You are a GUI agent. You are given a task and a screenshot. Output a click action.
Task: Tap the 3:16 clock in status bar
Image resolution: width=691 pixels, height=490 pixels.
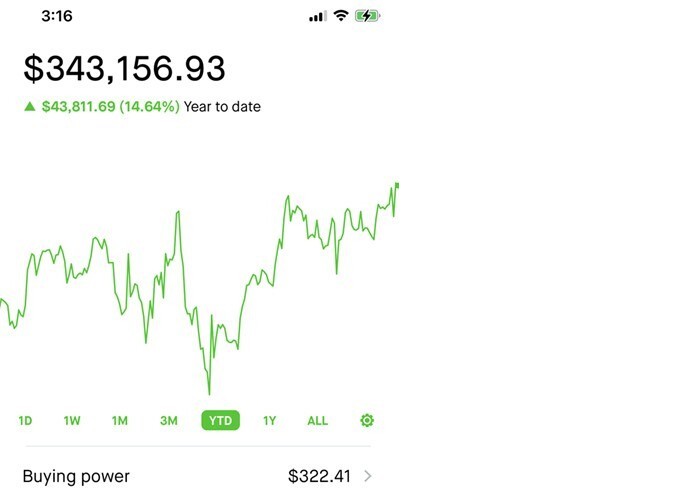(x=57, y=16)
